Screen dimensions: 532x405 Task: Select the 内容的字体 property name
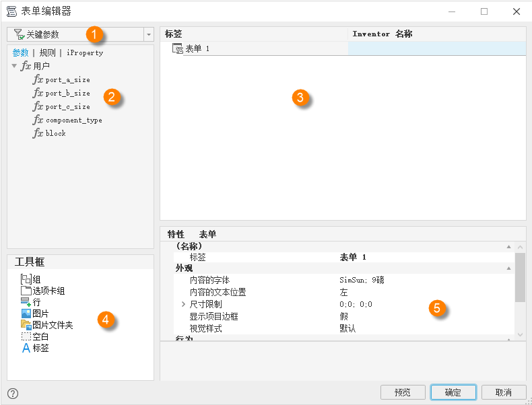pos(209,281)
